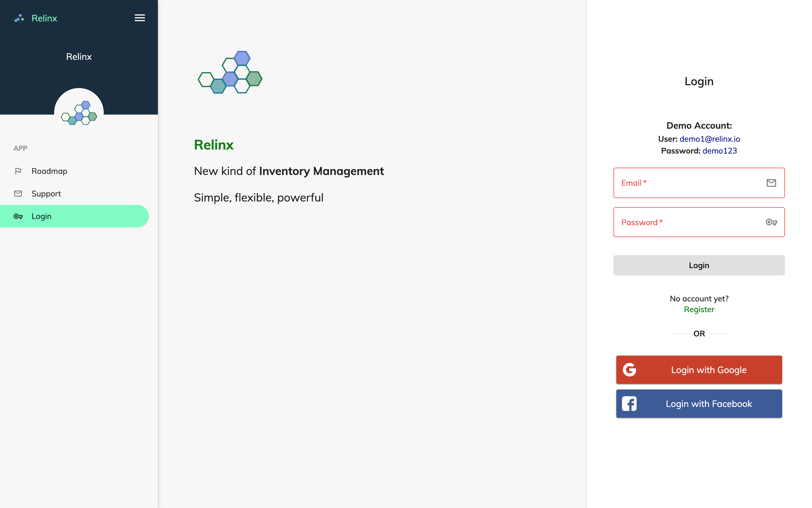Click the 'Inventory Management' text

click(x=321, y=171)
